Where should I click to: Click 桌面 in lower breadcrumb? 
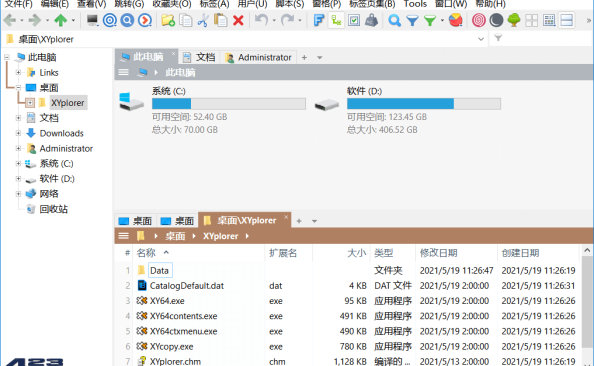pos(175,236)
